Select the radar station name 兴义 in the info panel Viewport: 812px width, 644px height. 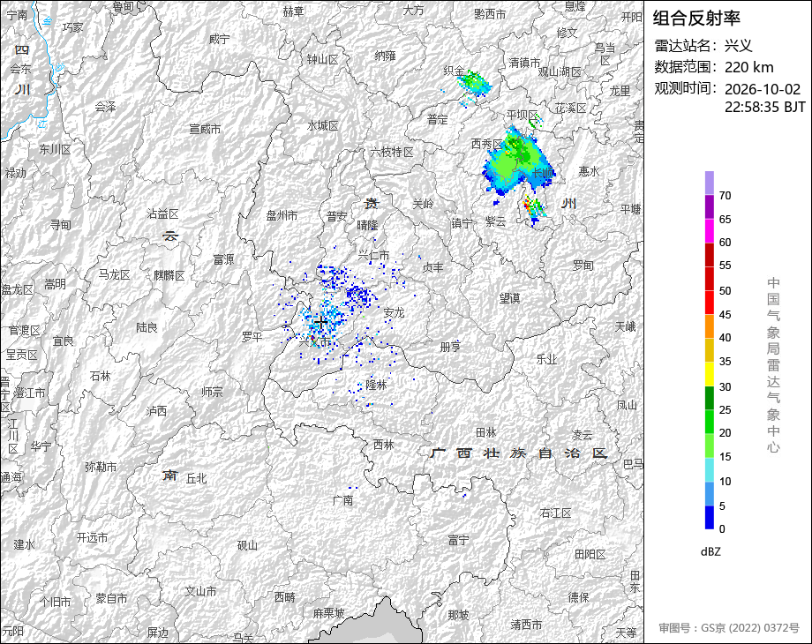tap(738, 46)
